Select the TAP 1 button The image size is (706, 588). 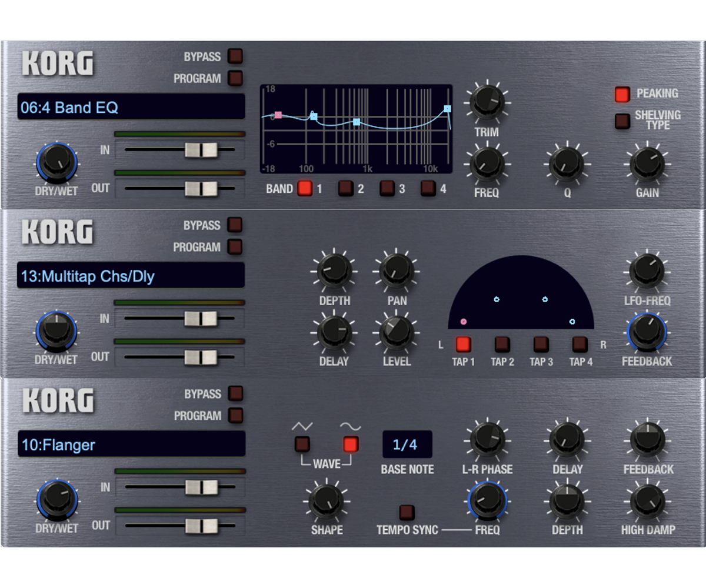pos(464,344)
